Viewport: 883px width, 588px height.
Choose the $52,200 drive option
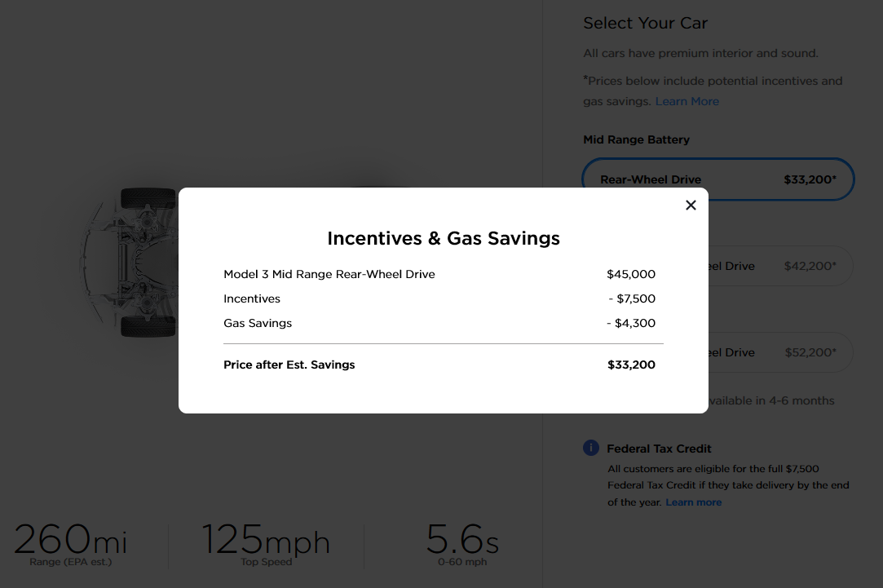click(780, 352)
